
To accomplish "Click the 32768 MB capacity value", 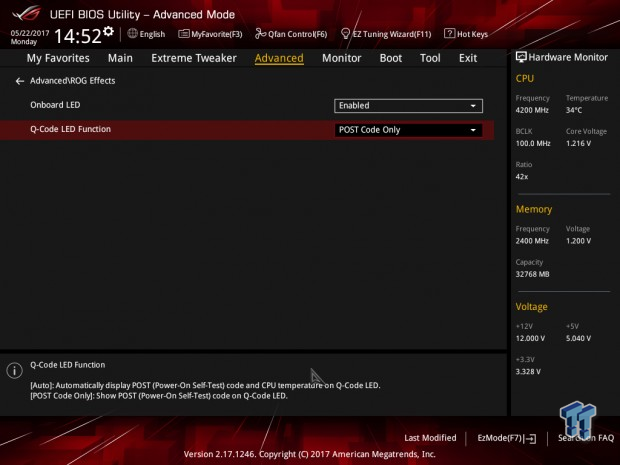I will [x=532, y=274].
